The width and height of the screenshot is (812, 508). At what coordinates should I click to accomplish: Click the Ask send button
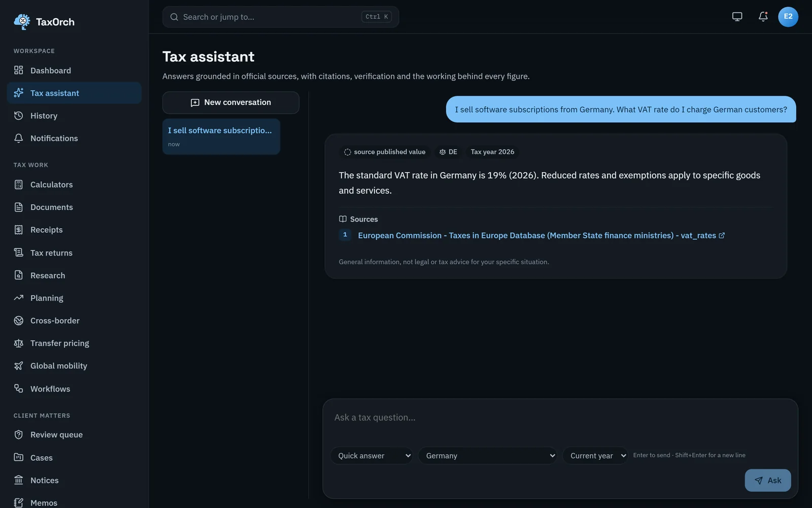[x=768, y=480]
